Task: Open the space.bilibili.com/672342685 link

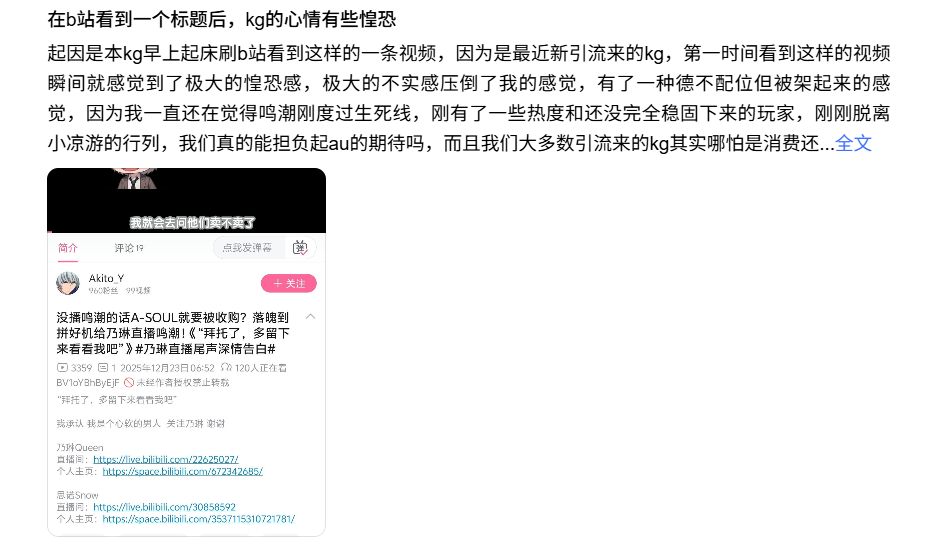Action: tap(182, 471)
